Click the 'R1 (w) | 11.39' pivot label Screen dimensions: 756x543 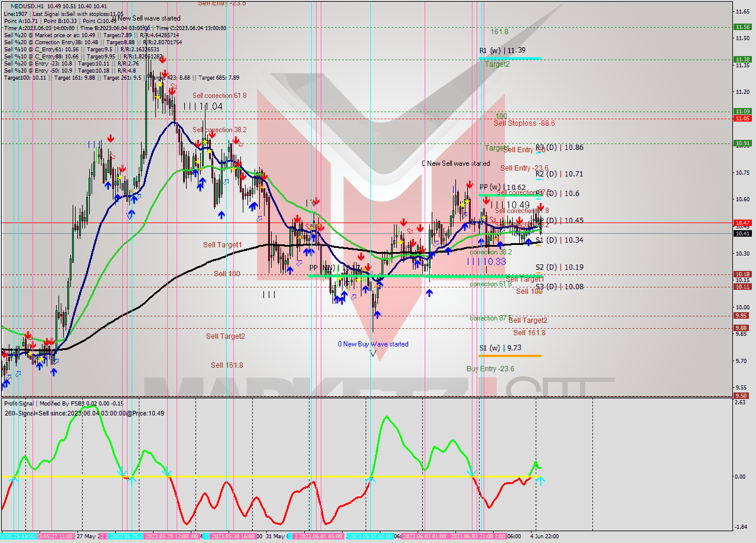[502, 51]
